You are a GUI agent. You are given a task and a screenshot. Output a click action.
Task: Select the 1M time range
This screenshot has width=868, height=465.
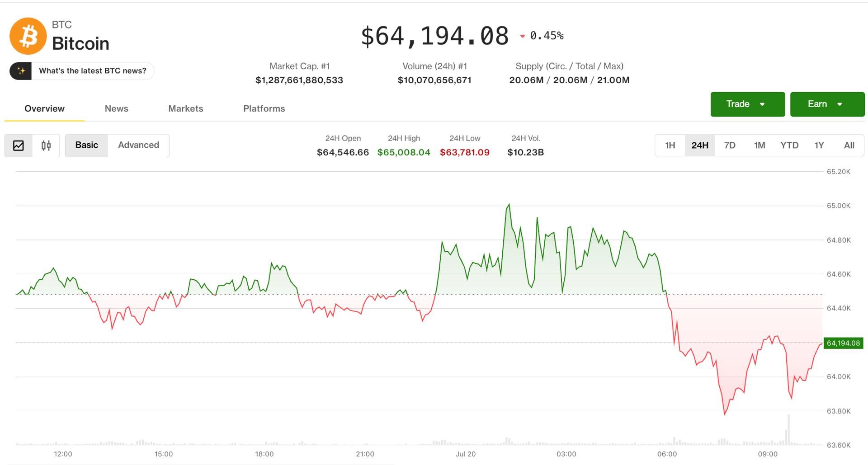(x=759, y=146)
